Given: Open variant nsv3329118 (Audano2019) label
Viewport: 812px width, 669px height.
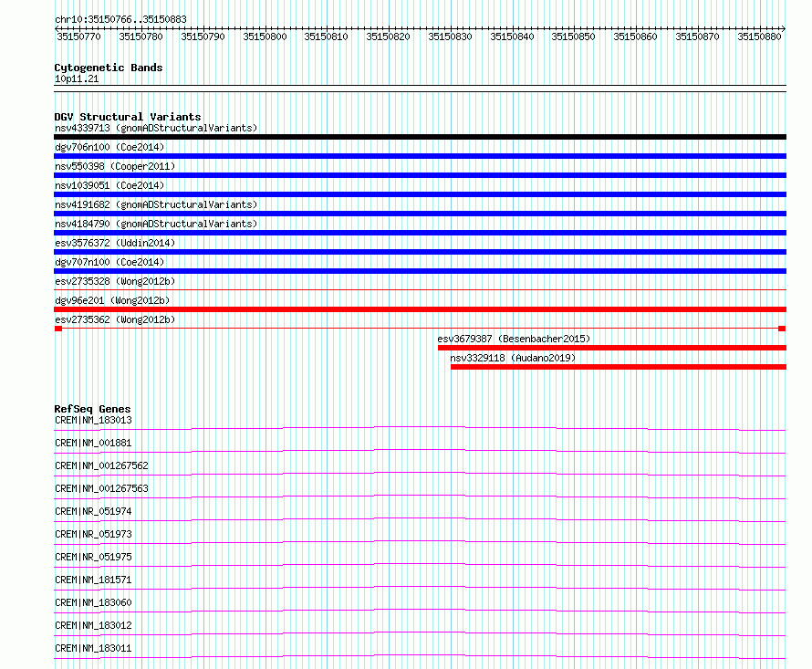Looking at the screenshot, I should coord(513,358).
